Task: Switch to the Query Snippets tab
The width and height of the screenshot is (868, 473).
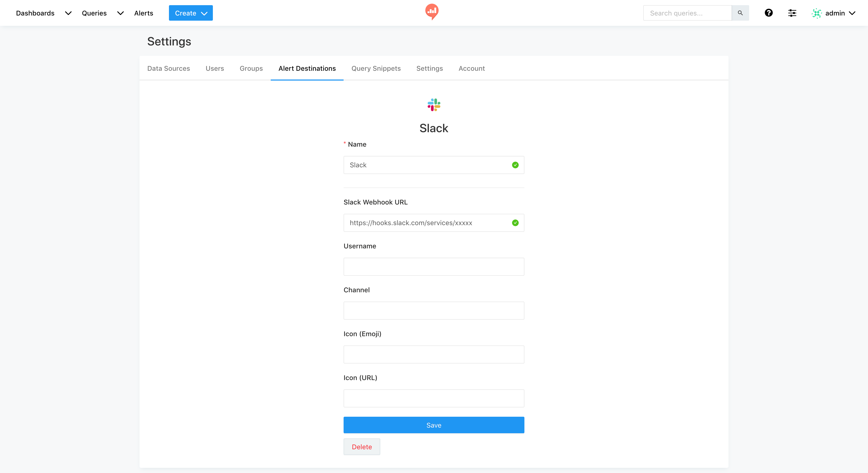Action: pyautogui.click(x=376, y=68)
